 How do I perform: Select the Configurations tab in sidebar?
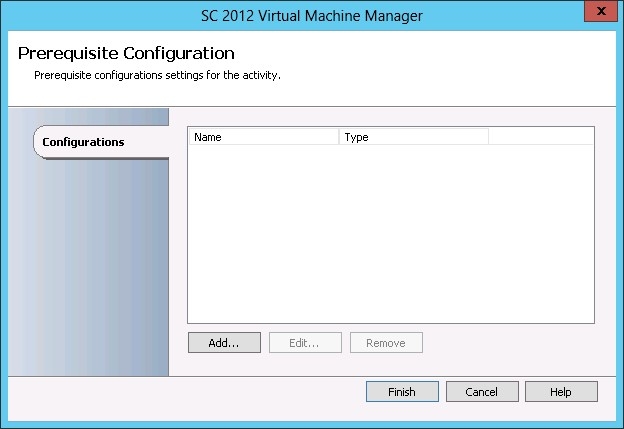click(101, 142)
